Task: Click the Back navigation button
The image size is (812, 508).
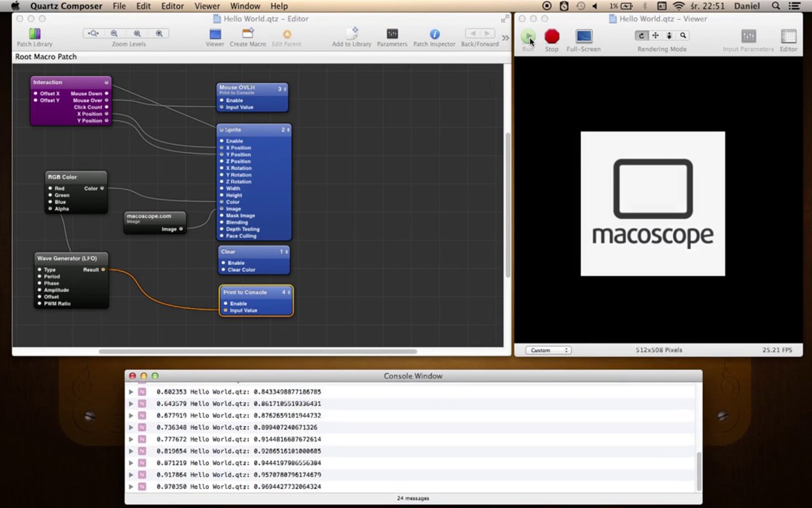Action: [473, 34]
